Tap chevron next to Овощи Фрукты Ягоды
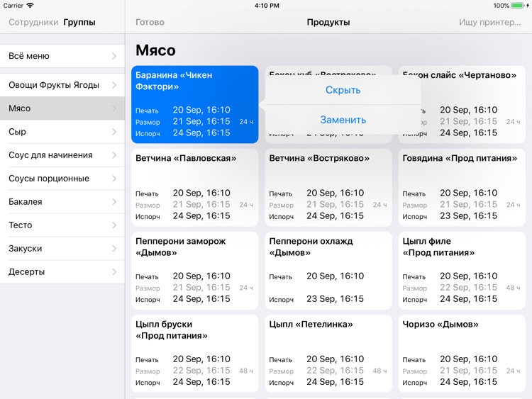This screenshot has width=532, height=399. 114,85
